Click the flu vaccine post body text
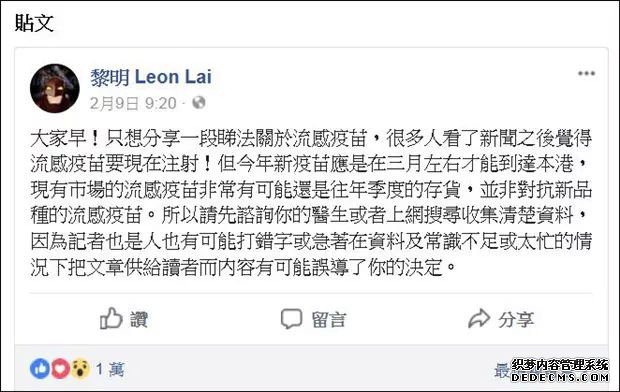 (x=311, y=203)
